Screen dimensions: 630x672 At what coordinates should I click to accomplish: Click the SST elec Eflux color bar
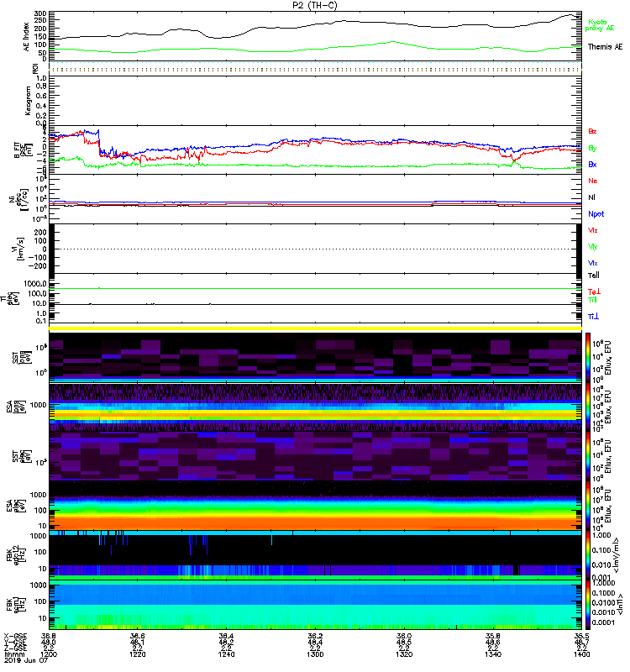(588, 456)
